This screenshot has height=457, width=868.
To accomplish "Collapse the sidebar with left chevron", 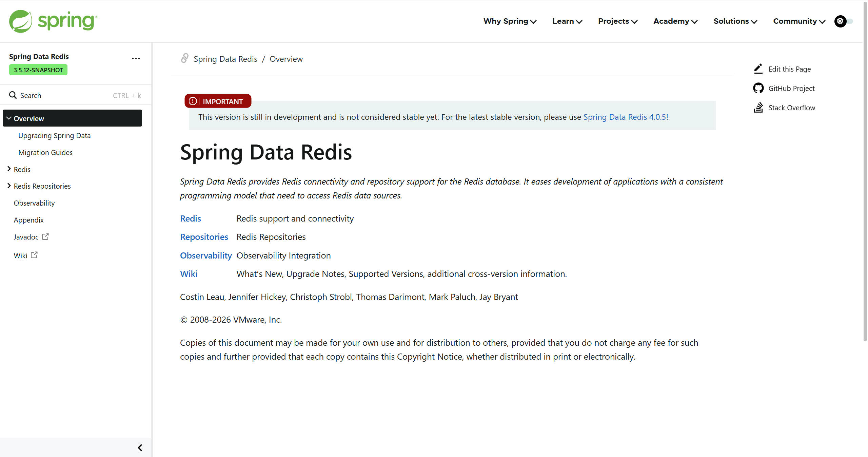I will (140, 448).
